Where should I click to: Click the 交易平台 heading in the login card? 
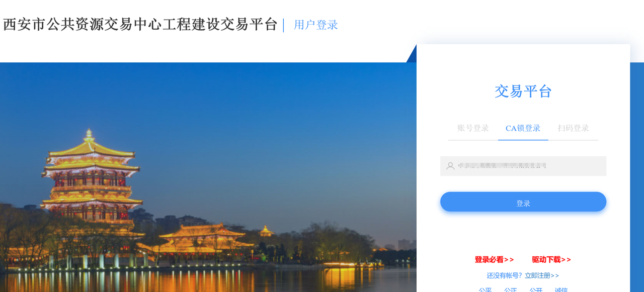click(x=523, y=91)
